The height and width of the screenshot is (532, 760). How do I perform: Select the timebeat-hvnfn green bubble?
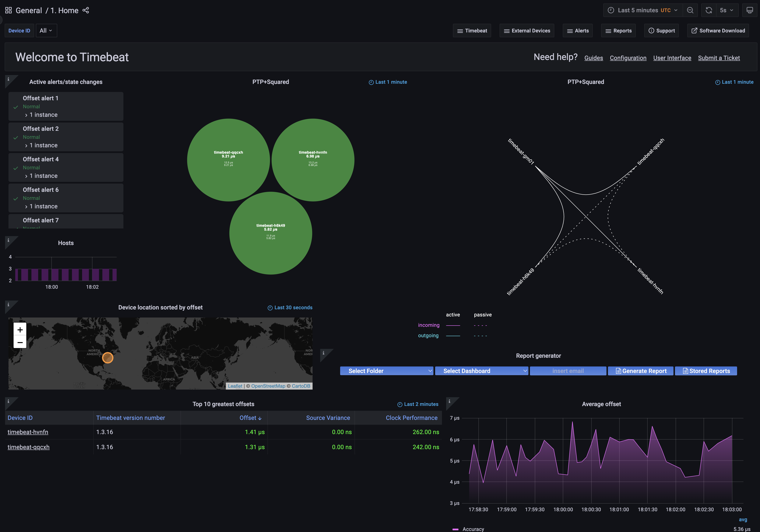tap(313, 160)
